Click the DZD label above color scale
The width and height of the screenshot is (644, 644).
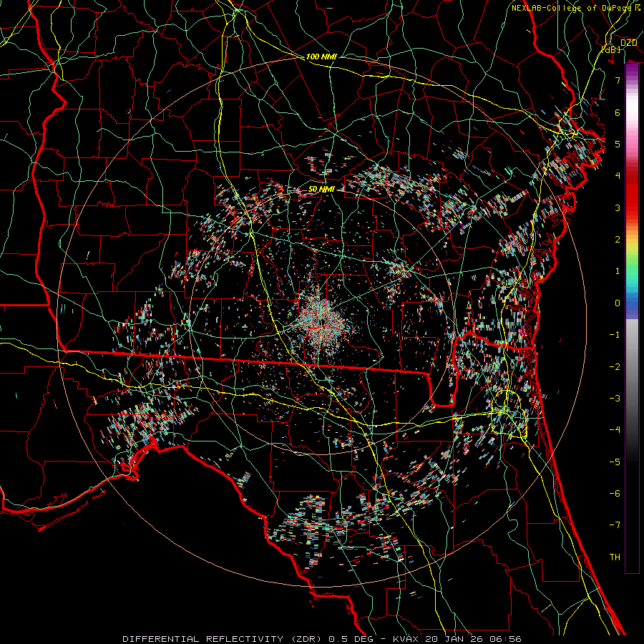click(x=628, y=43)
